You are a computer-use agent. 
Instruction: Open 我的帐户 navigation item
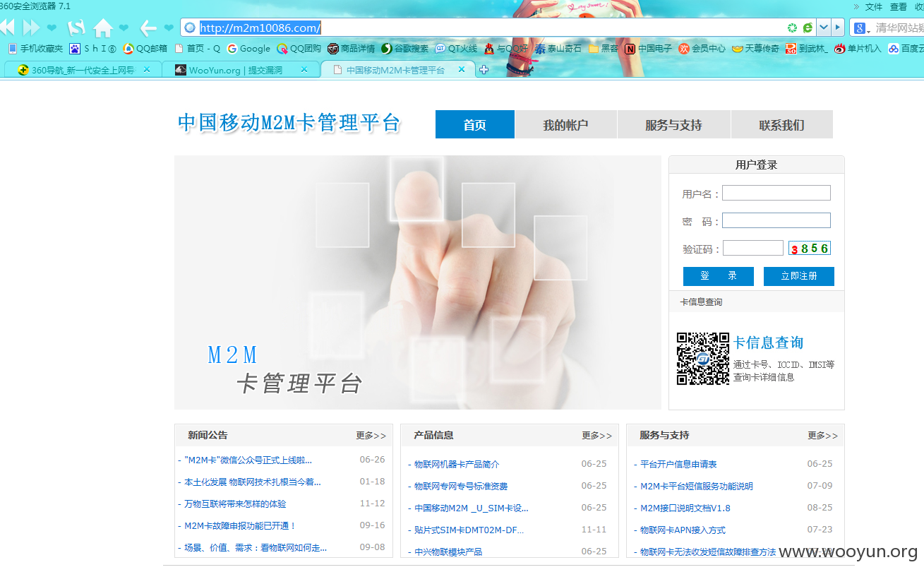pos(565,125)
